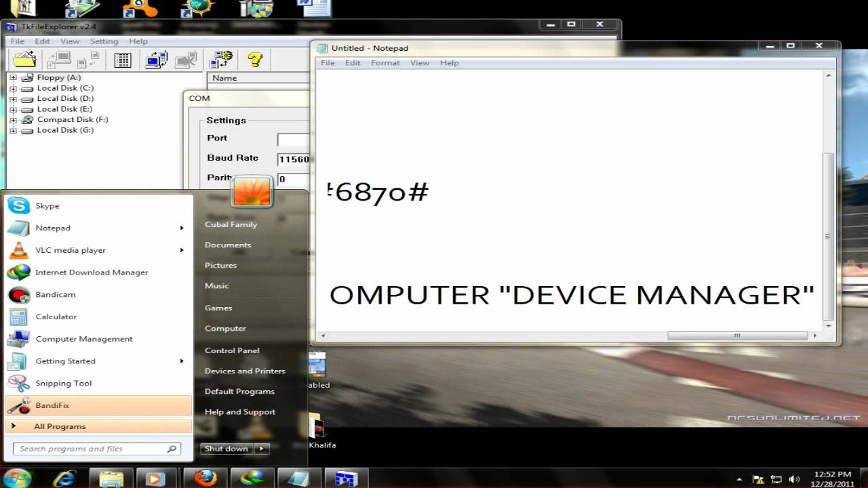Click the Snipping Tool scissors icon

point(18,383)
